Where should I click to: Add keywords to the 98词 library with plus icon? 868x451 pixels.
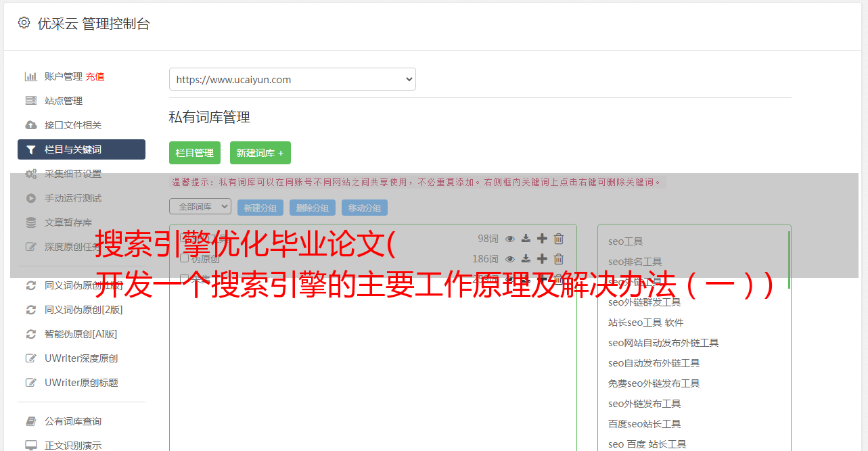tap(542, 239)
